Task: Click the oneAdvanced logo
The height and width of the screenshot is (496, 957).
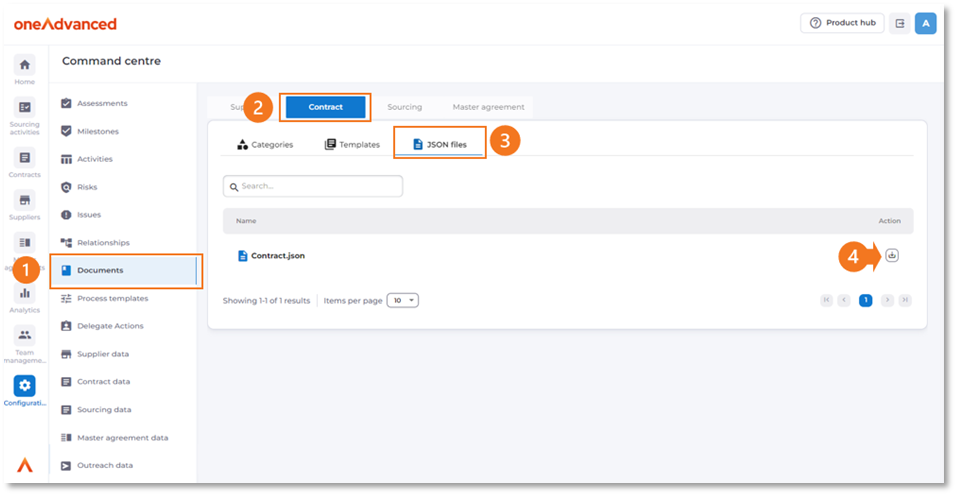Action: pyautogui.click(x=65, y=24)
